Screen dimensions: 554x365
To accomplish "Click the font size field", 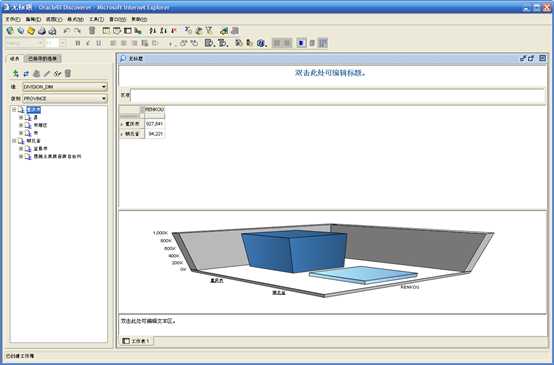I will point(52,43).
